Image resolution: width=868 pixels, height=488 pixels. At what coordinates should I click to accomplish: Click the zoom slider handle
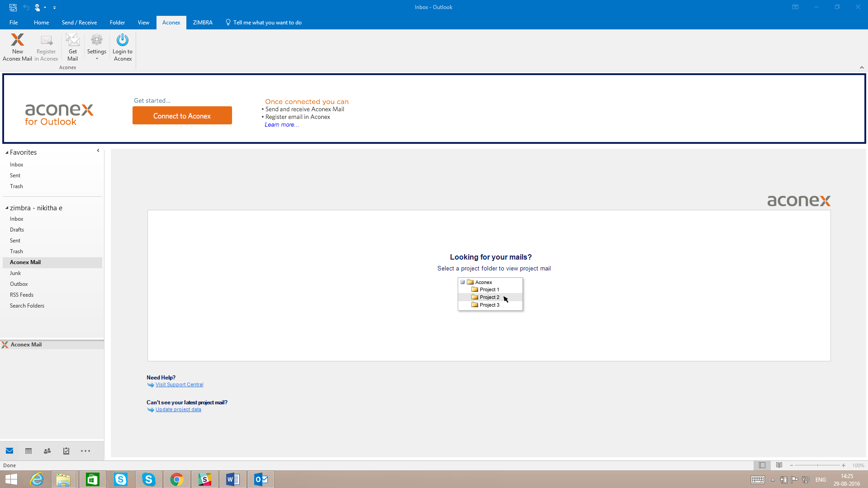[x=817, y=465]
